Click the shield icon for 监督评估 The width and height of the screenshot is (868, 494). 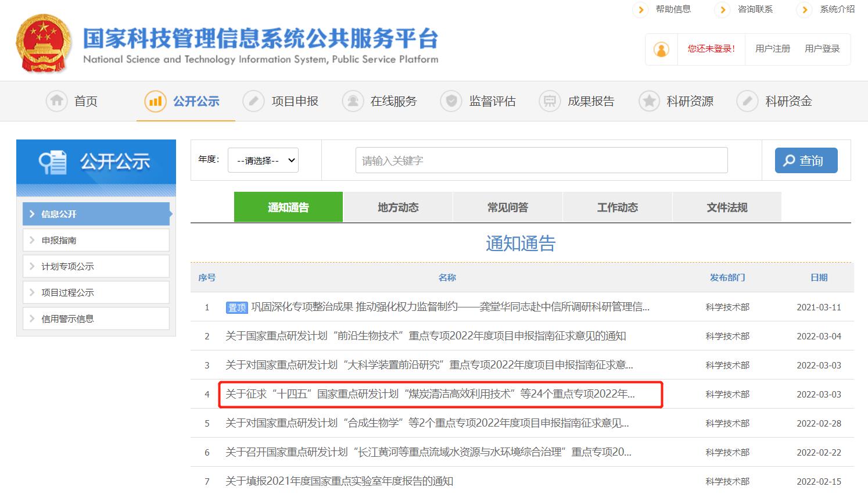tap(451, 101)
